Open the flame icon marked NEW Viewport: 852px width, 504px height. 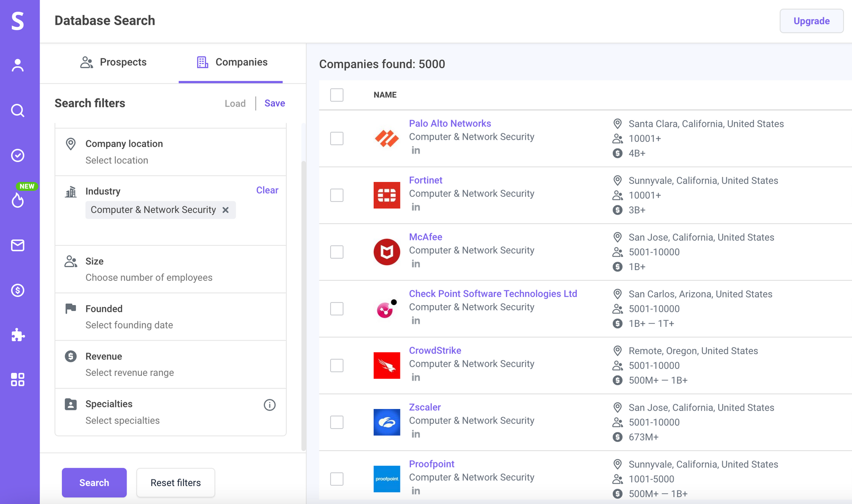tap(17, 200)
